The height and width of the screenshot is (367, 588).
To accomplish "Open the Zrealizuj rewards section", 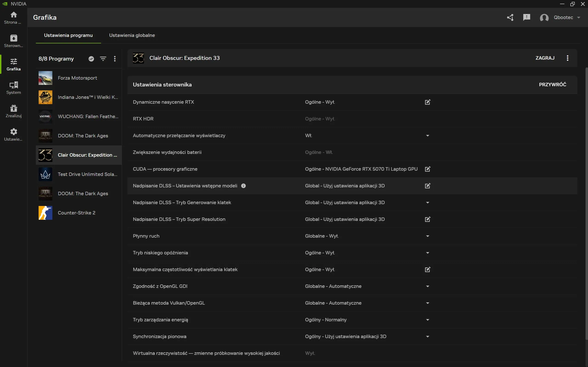I will click(13, 110).
